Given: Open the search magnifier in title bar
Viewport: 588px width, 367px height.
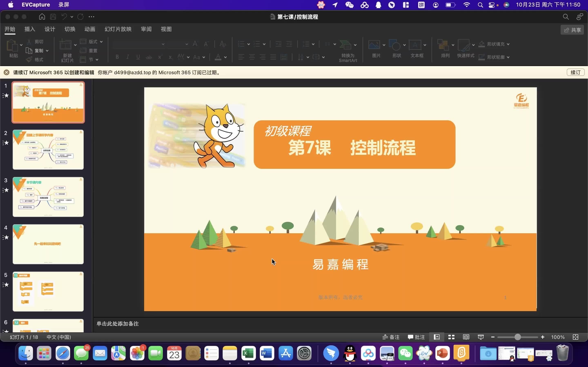Looking at the screenshot, I should pyautogui.click(x=566, y=17).
